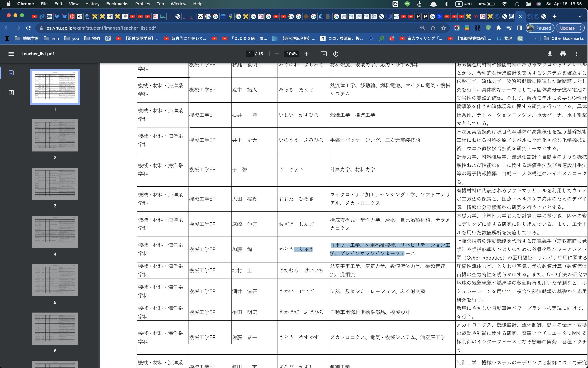
Task: Click the text 燃焼工学、推進工学
Action: (x=352, y=115)
